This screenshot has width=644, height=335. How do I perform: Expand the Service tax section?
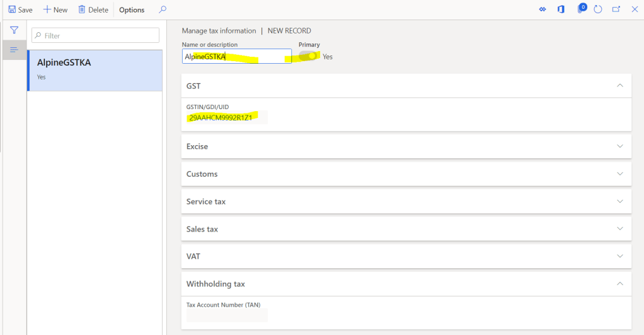619,202
